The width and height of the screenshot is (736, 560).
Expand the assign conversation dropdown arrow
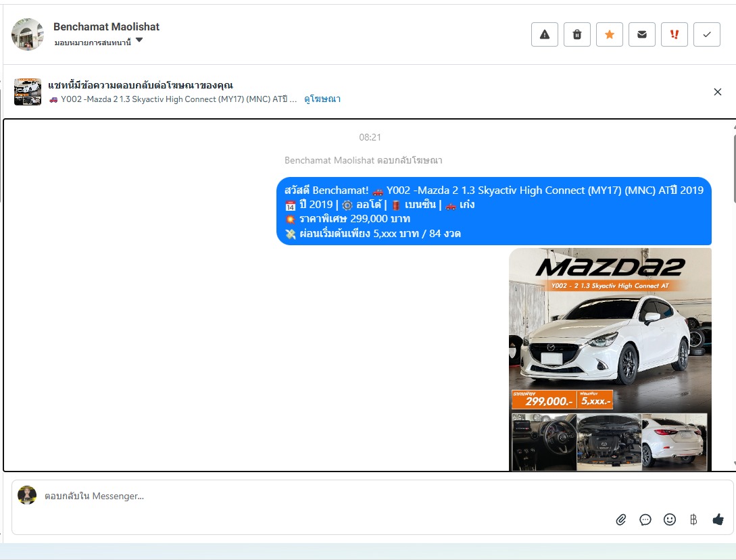[139, 41]
